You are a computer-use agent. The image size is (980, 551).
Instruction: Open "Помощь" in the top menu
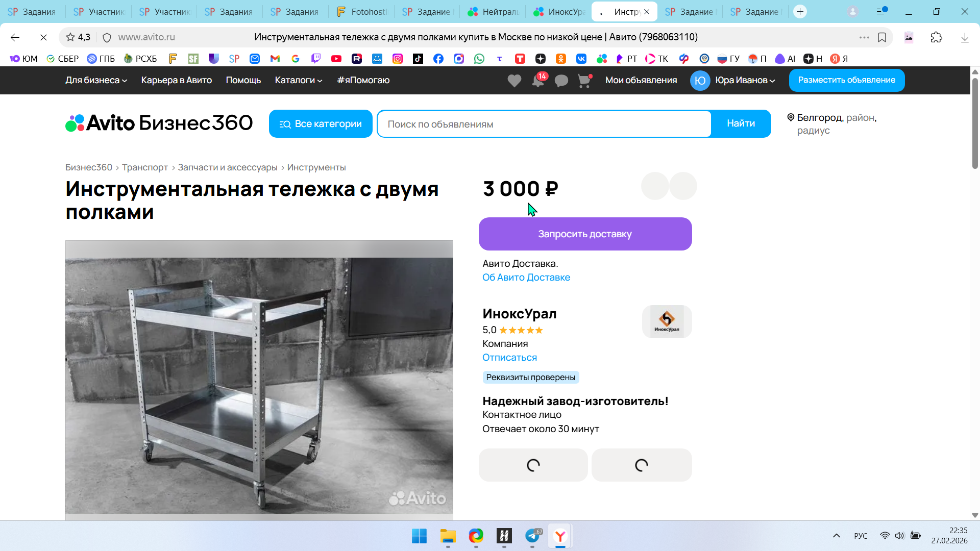click(x=243, y=80)
